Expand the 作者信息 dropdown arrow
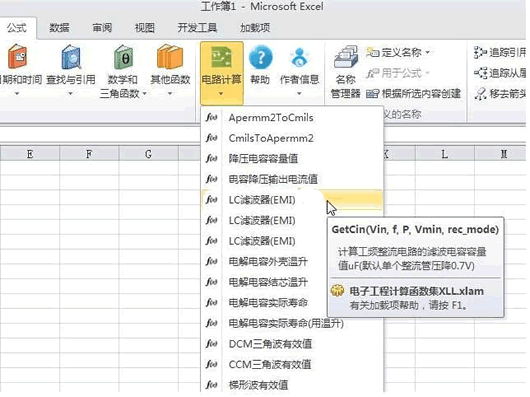 click(x=299, y=94)
